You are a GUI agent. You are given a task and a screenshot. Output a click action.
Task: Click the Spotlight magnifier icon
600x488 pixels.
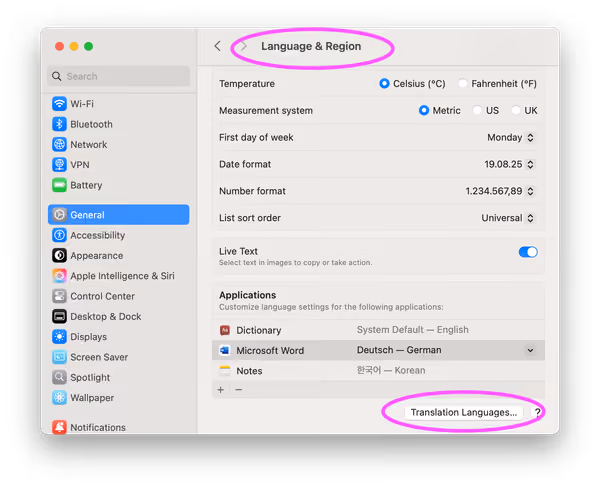[59, 377]
